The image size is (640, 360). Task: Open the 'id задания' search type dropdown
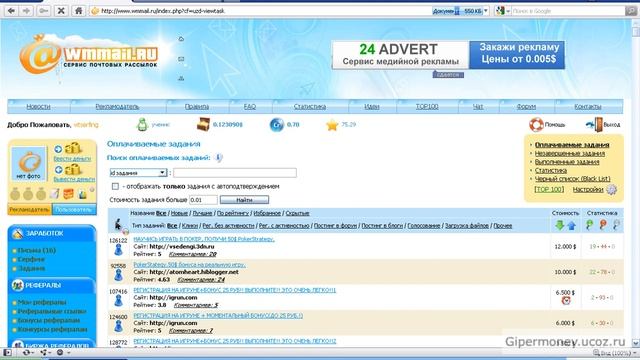pyautogui.click(x=138, y=173)
